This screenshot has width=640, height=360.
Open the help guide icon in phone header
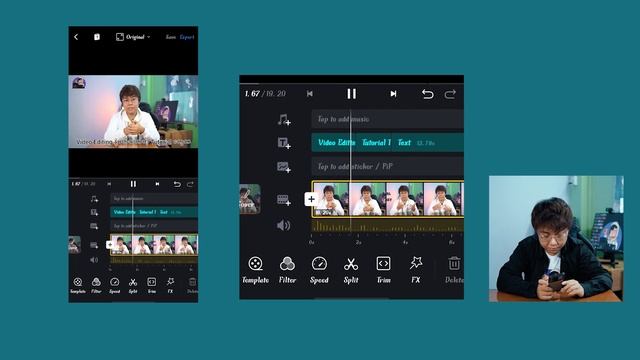[x=97, y=37]
